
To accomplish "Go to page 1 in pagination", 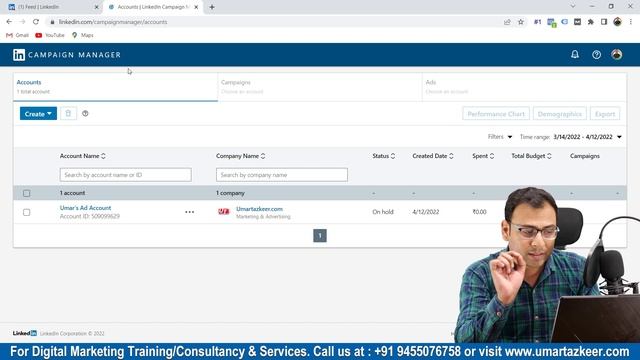I will [x=320, y=236].
